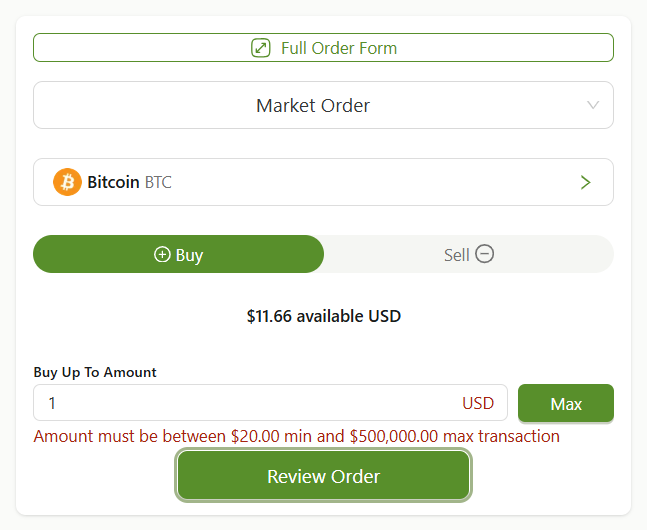Open the Full Order Form
The height and width of the screenshot is (530, 647).
[x=324, y=48]
